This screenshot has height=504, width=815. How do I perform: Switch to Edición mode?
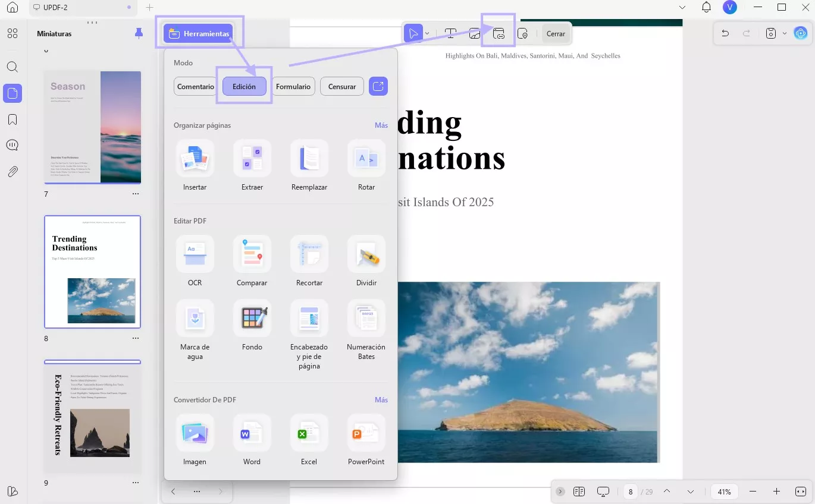(x=244, y=86)
